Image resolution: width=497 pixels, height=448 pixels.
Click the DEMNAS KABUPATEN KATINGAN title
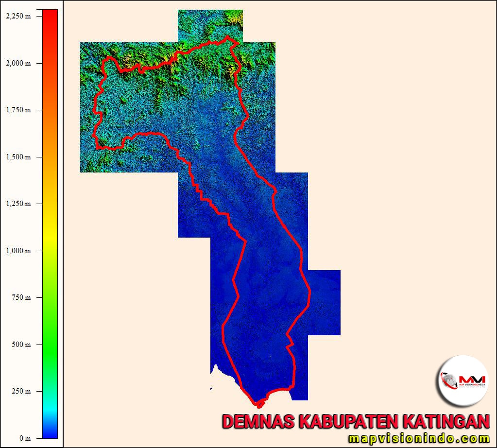[x=355, y=421]
